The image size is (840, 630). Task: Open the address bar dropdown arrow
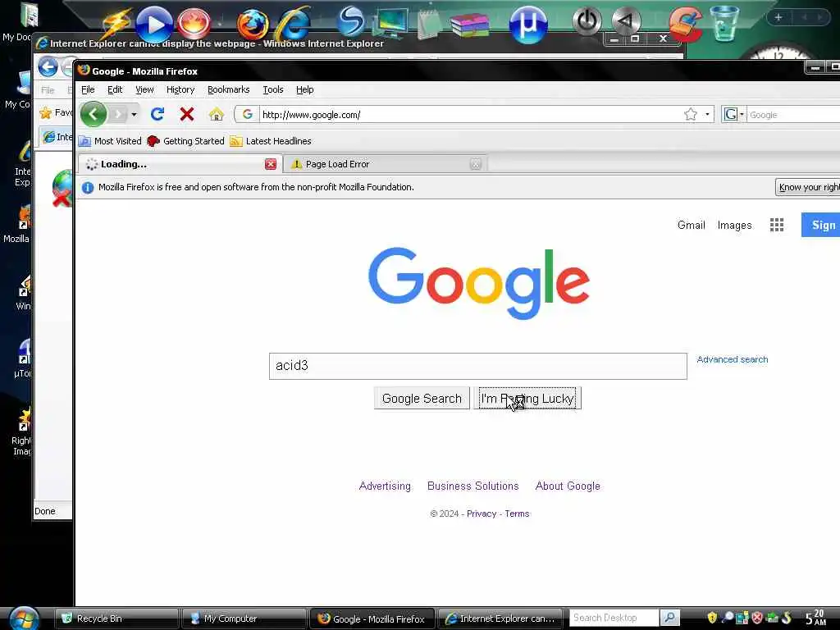point(707,114)
